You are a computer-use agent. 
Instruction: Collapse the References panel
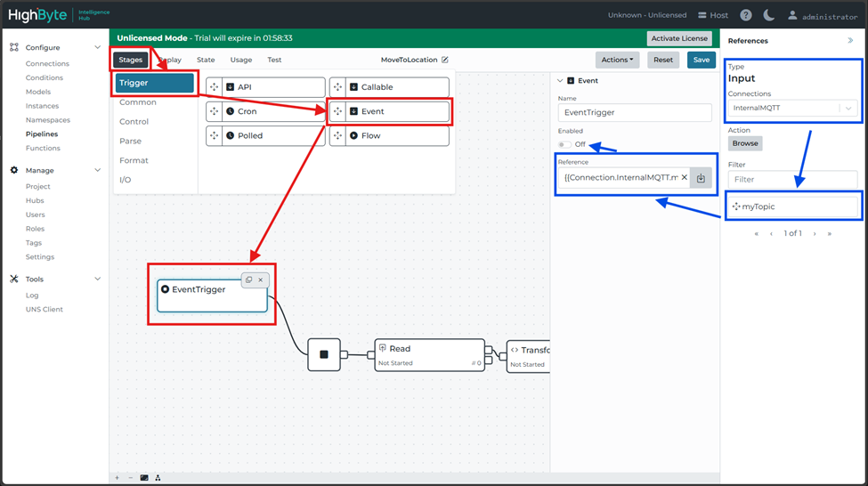[x=850, y=40]
